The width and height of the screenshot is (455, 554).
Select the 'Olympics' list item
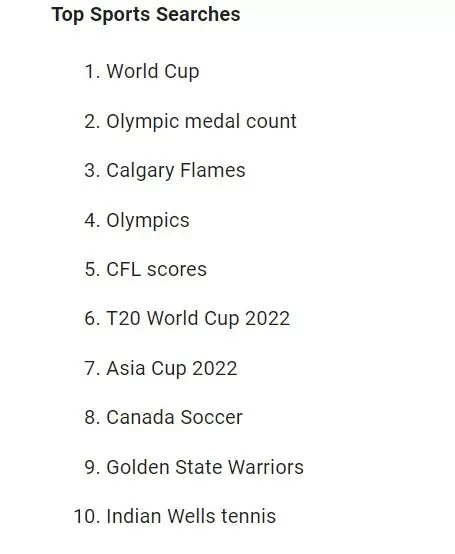(148, 220)
